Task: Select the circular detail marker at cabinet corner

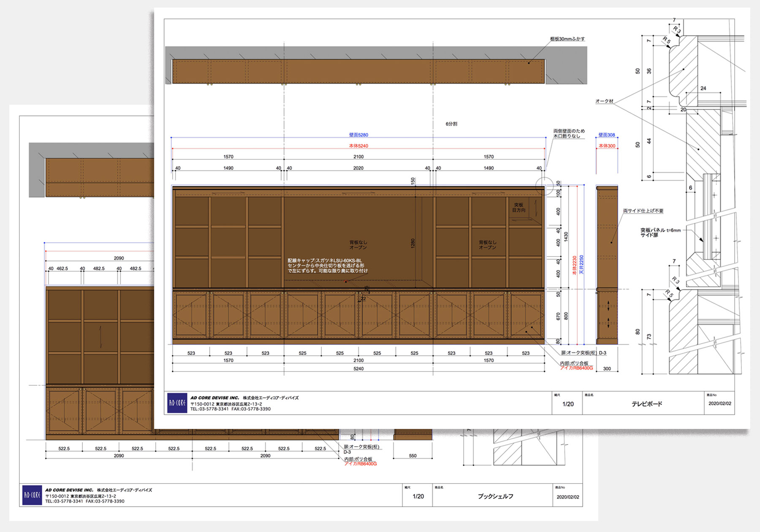Action: coord(544,185)
